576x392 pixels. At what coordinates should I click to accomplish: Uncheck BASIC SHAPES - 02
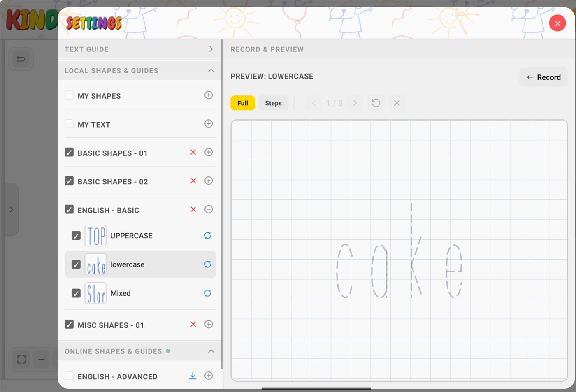69,181
